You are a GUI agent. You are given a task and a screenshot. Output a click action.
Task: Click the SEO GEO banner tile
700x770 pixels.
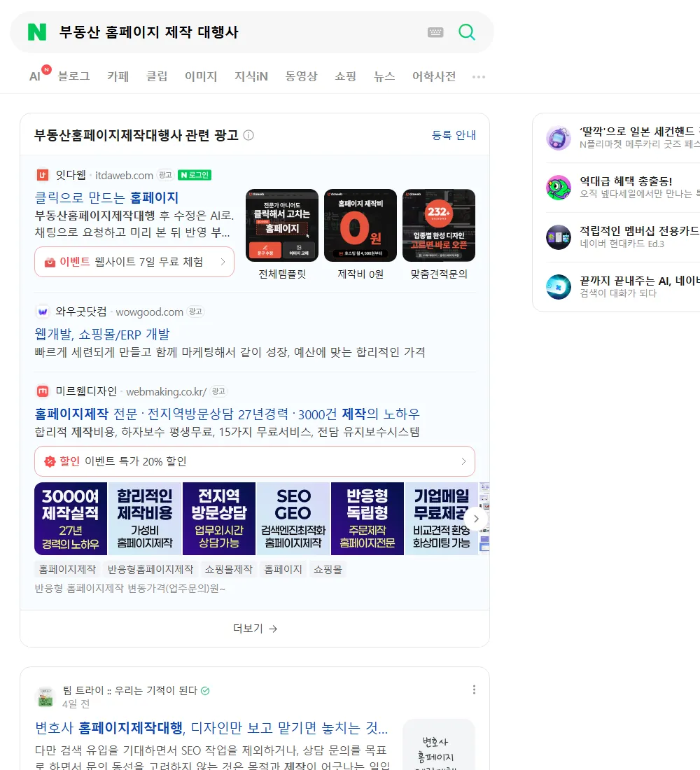(293, 519)
